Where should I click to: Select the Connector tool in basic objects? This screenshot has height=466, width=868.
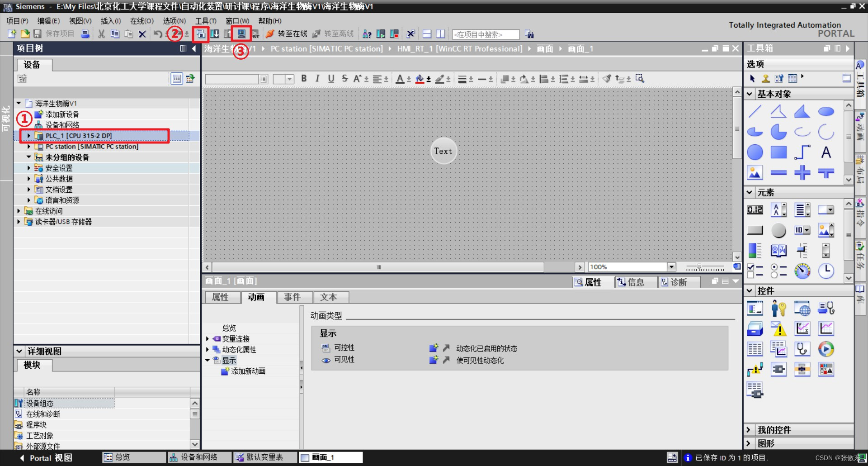802,152
